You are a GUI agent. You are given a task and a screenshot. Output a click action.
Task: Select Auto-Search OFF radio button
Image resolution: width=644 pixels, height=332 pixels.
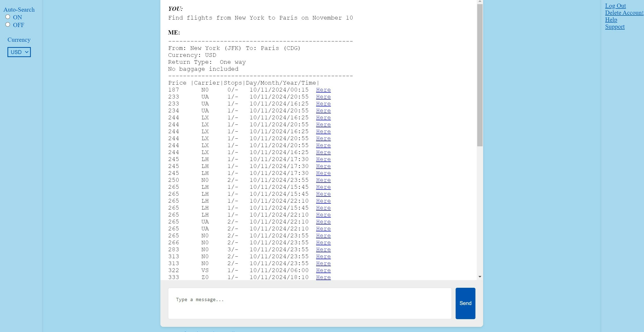(8, 25)
